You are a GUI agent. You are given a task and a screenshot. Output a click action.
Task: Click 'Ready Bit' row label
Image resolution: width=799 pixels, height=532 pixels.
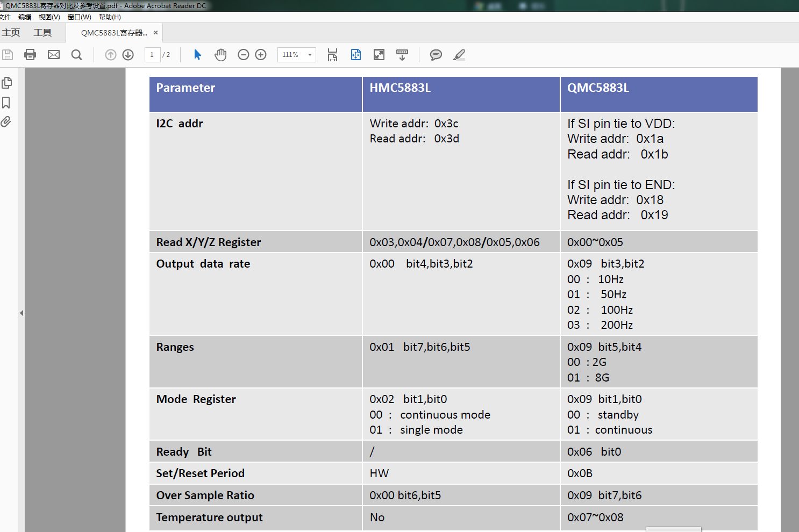pos(184,452)
